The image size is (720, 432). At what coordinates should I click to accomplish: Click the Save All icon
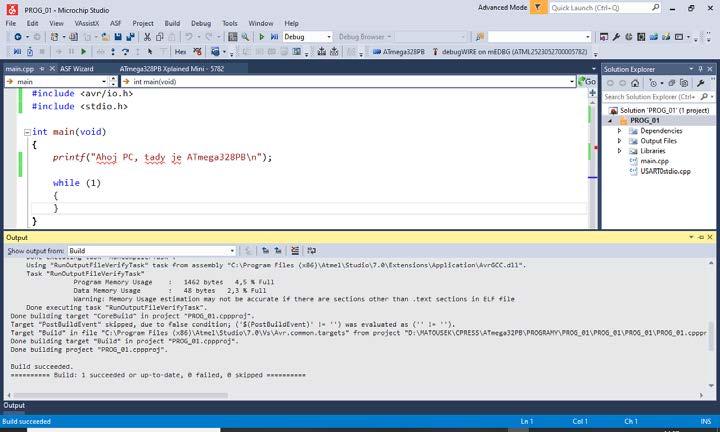pyautogui.click(x=130, y=37)
